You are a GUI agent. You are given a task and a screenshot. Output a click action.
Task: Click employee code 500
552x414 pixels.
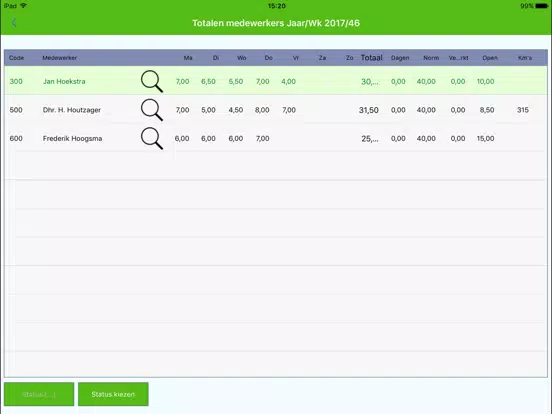coord(16,110)
